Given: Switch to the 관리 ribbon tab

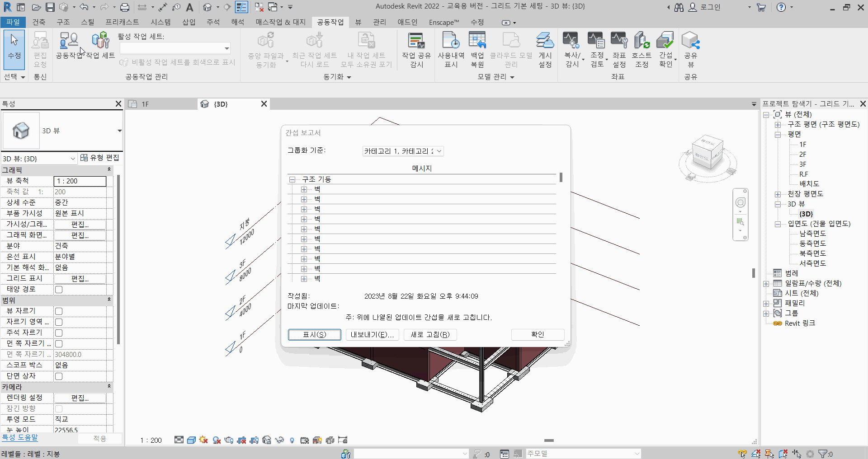Looking at the screenshot, I should 379,22.
